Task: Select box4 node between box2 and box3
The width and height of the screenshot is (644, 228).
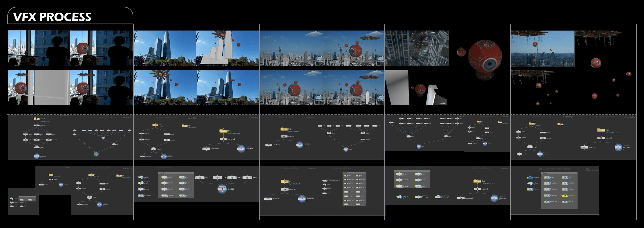Action: coord(232,178)
